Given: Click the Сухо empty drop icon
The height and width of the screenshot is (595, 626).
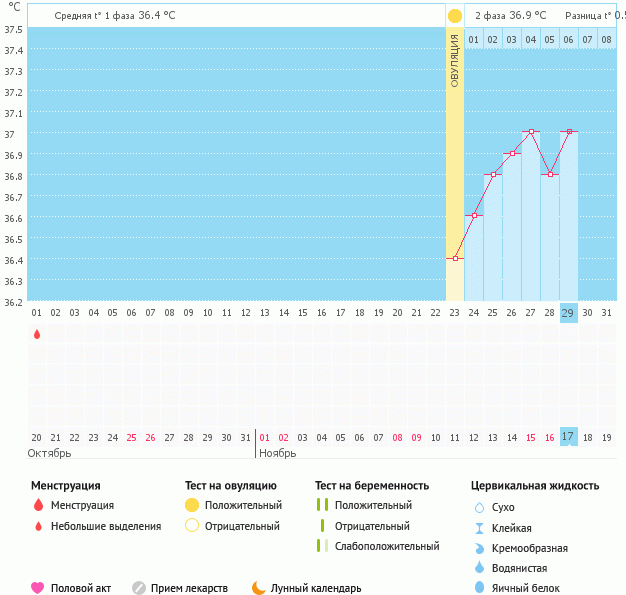Looking at the screenshot, I should pos(479,508).
